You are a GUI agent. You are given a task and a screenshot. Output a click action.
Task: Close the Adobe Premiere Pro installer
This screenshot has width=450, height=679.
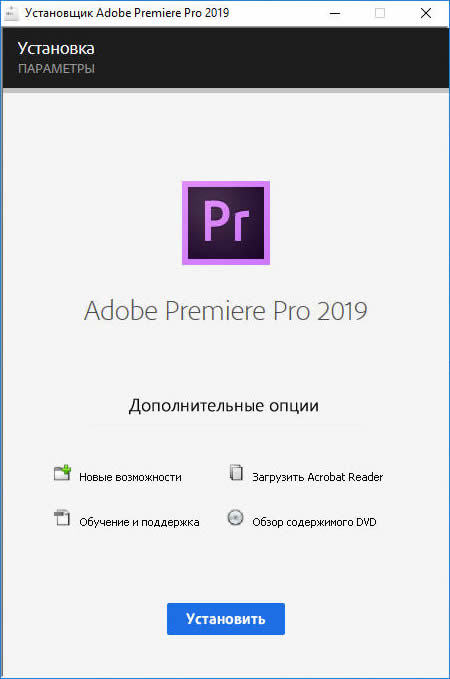click(426, 13)
